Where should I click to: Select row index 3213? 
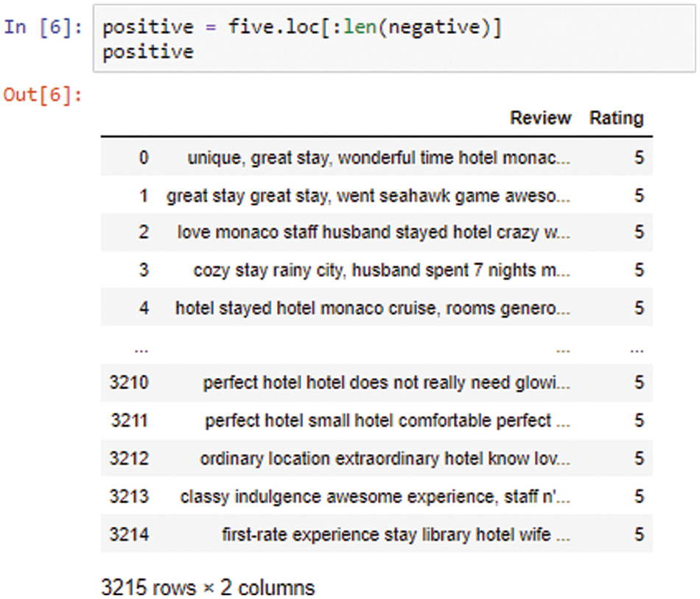coord(130,497)
